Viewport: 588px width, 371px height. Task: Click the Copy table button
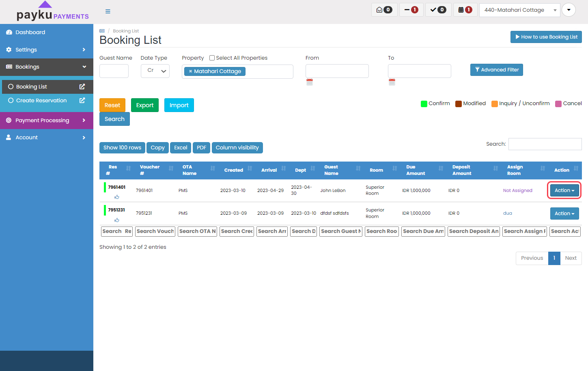point(157,148)
